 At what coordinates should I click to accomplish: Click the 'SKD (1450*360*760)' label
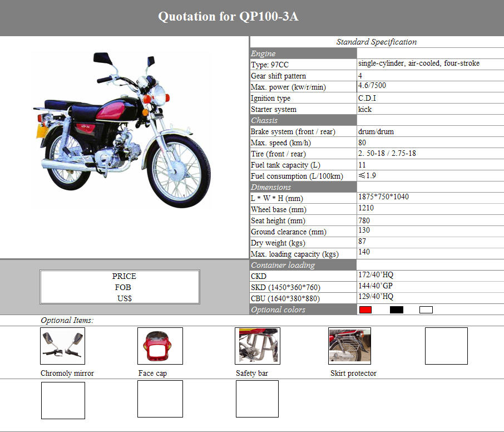point(285,288)
